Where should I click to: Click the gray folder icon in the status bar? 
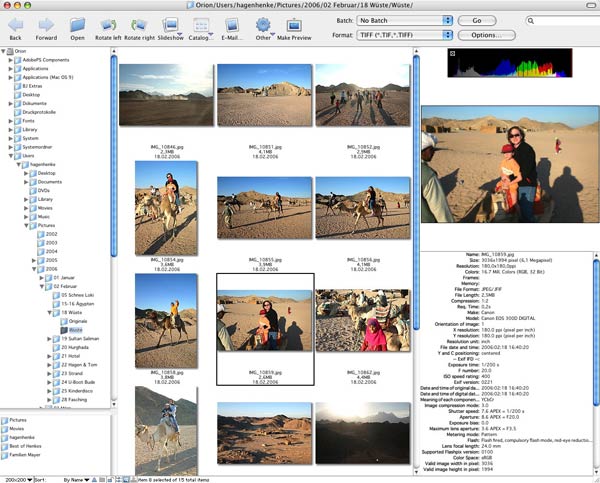(x=102, y=480)
